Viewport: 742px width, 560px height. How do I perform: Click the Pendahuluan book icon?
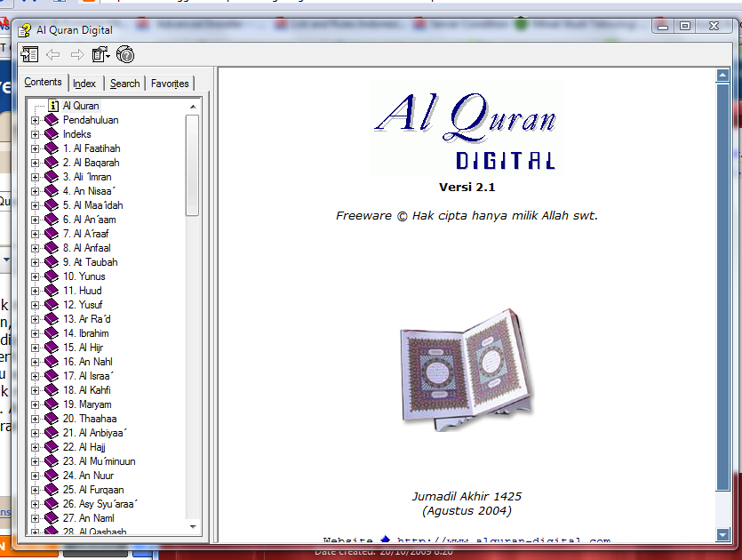point(52,120)
